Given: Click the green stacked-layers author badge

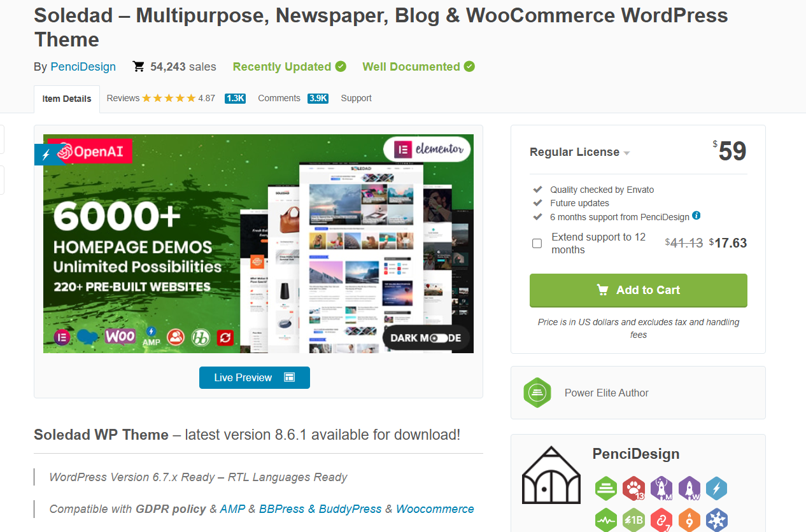Looking at the screenshot, I should click(606, 489).
